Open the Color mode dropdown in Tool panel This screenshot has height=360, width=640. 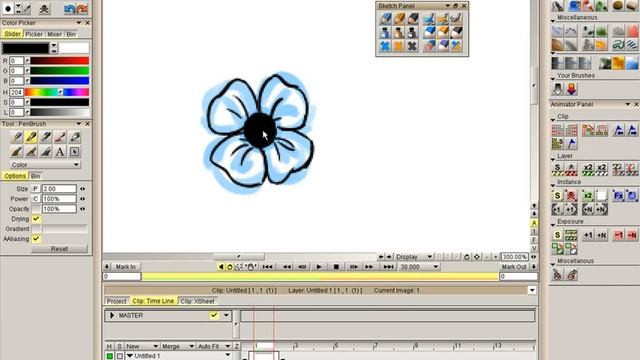(x=45, y=164)
